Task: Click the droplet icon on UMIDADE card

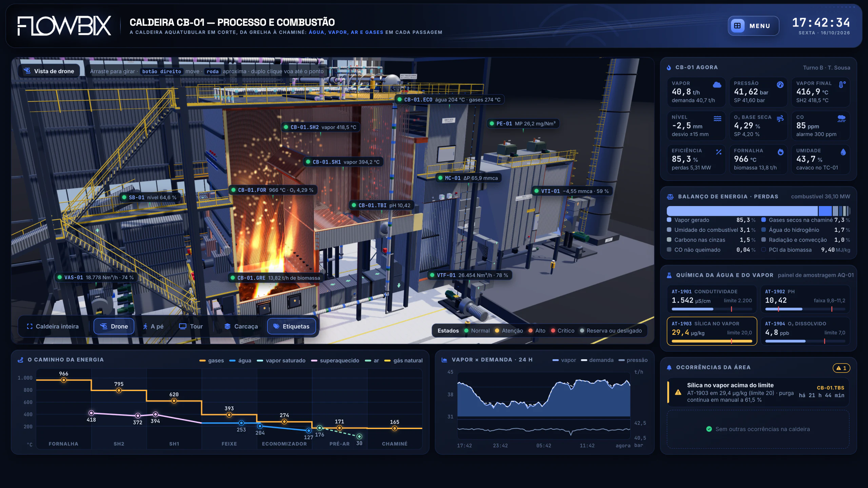Action: click(843, 152)
